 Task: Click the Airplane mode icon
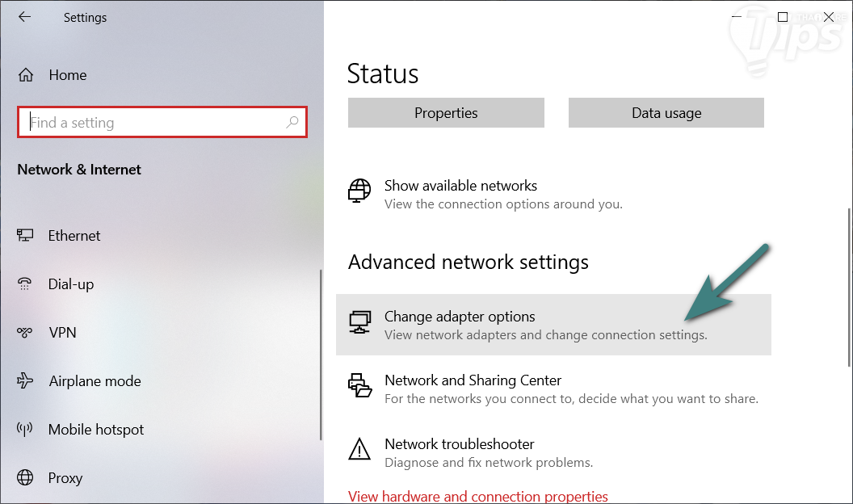coord(26,381)
